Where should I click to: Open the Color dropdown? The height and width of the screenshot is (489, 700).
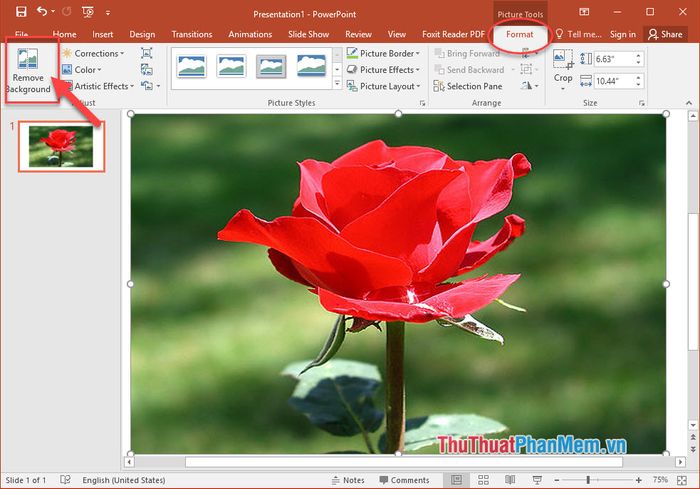point(82,70)
